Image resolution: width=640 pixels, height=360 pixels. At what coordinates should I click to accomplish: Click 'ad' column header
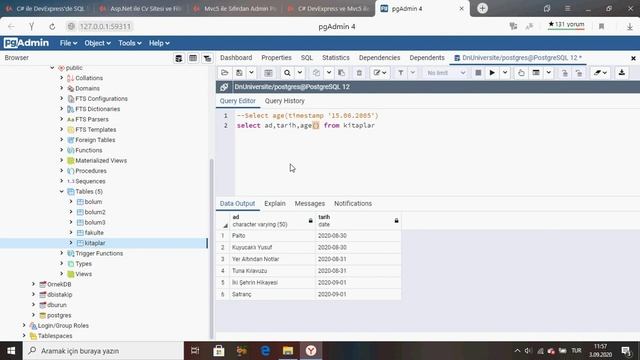271,221
